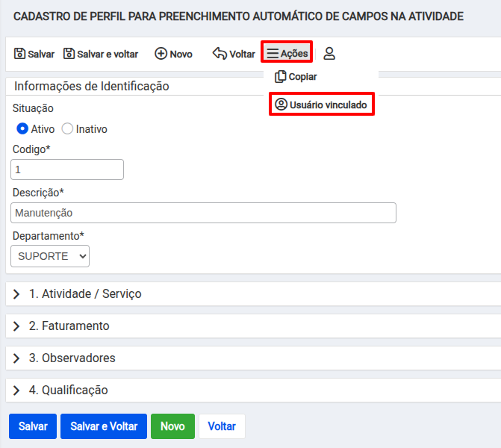Click the Salvar floppy disk icon in toolbar
Viewport: 501px width, 448px height.
(19, 53)
